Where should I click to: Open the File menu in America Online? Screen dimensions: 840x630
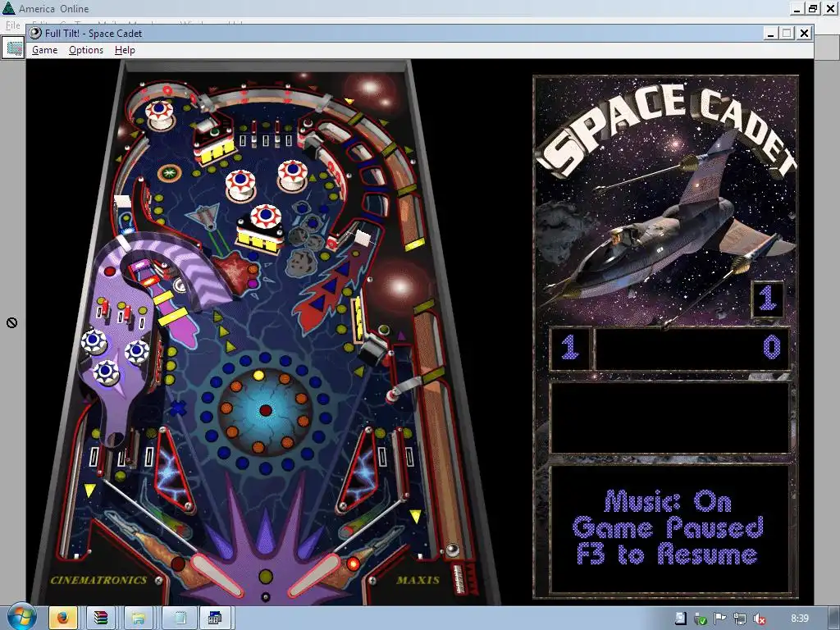(12, 25)
